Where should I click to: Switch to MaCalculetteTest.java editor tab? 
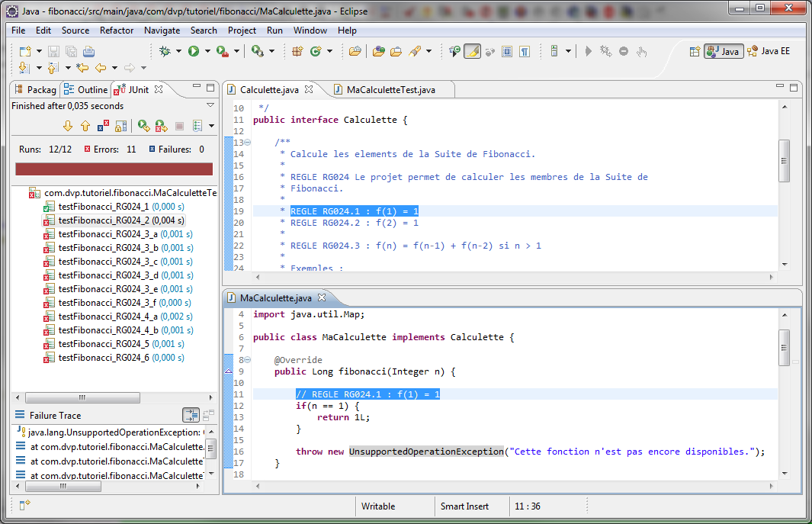click(390, 90)
